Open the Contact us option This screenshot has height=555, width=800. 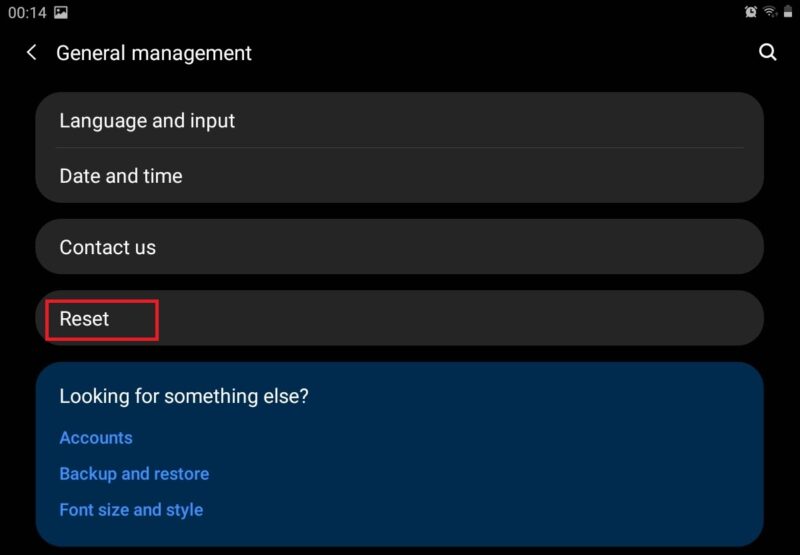point(399,247)
